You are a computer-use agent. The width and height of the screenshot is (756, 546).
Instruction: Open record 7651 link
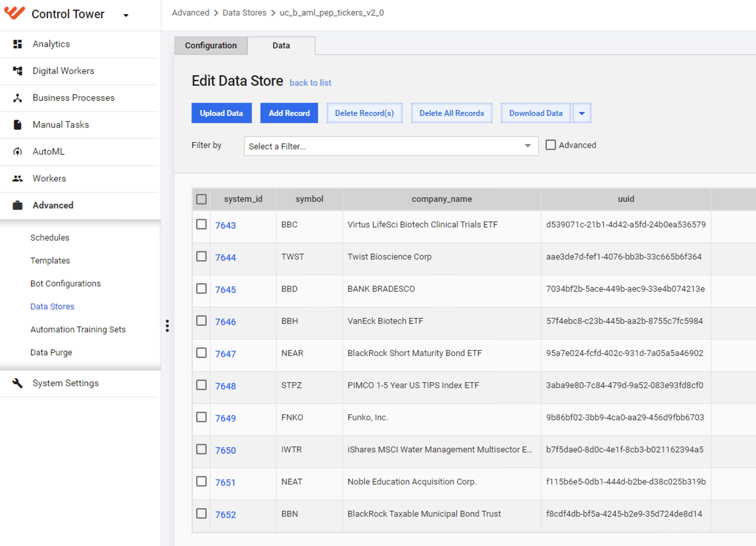pos(225,483)
